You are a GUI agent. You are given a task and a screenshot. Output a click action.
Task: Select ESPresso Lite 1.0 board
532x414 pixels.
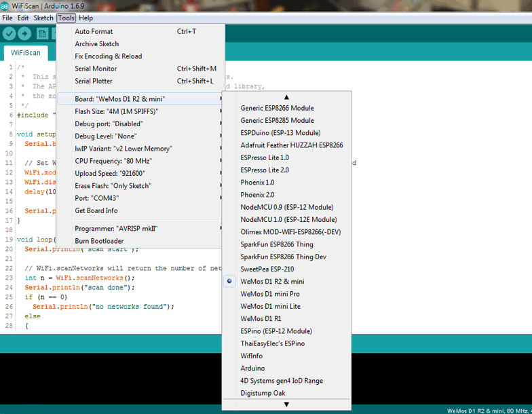[x=286, y=157]
